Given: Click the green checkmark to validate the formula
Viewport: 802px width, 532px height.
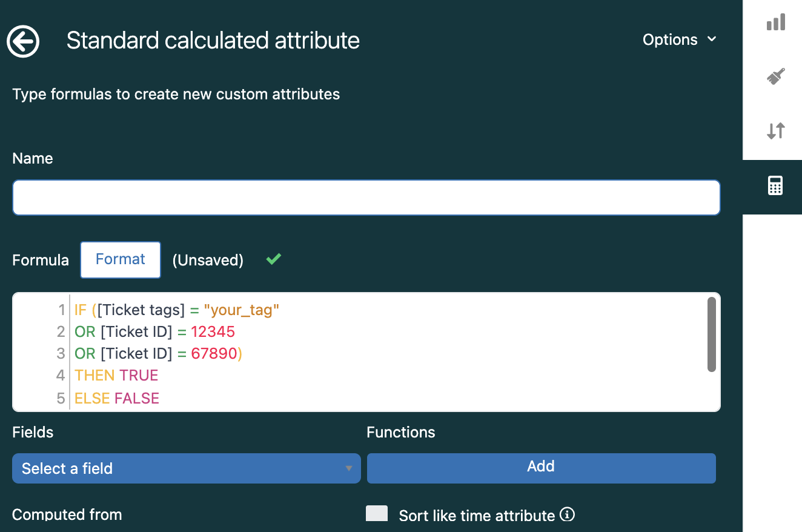Looking at the screenshot, I should 273,259.
